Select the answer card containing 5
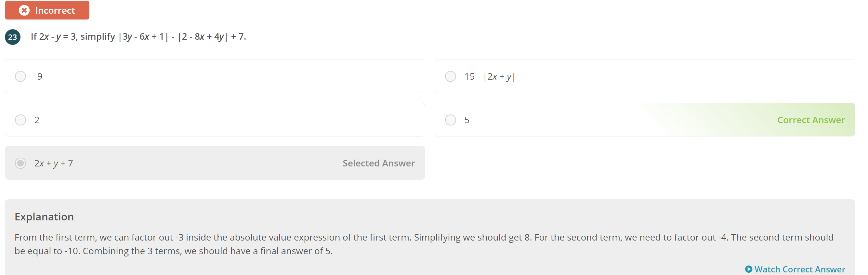The image size is (868, 275). click(640, 120)
